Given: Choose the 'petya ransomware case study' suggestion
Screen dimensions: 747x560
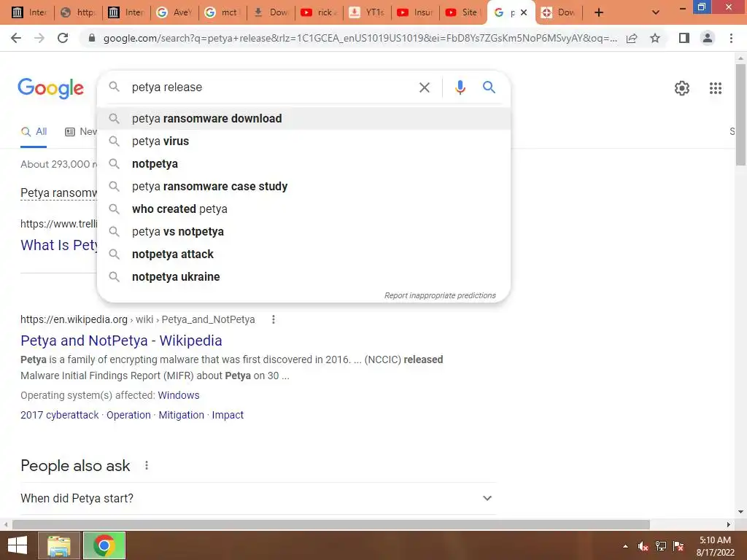Looking at the screenshot, I should [x=303, y=186].
